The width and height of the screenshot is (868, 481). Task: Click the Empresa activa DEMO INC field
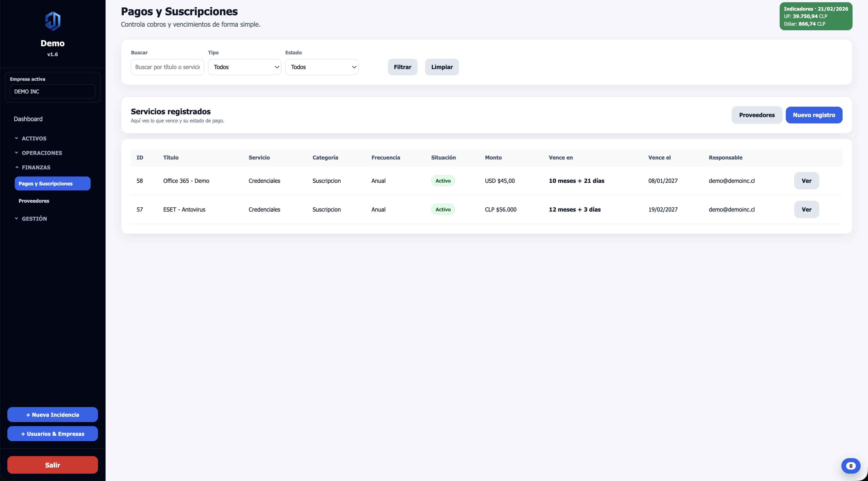(53, 91)
